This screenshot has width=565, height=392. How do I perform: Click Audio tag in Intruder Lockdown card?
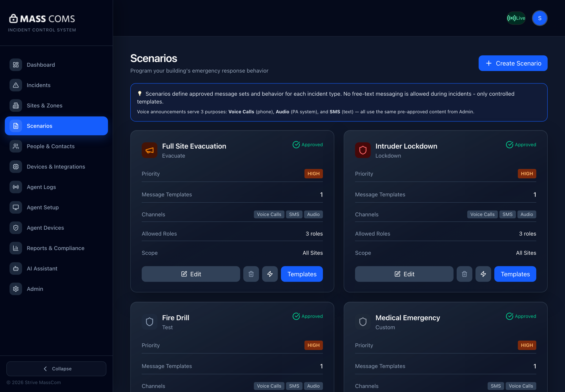(x=527, y=214)
